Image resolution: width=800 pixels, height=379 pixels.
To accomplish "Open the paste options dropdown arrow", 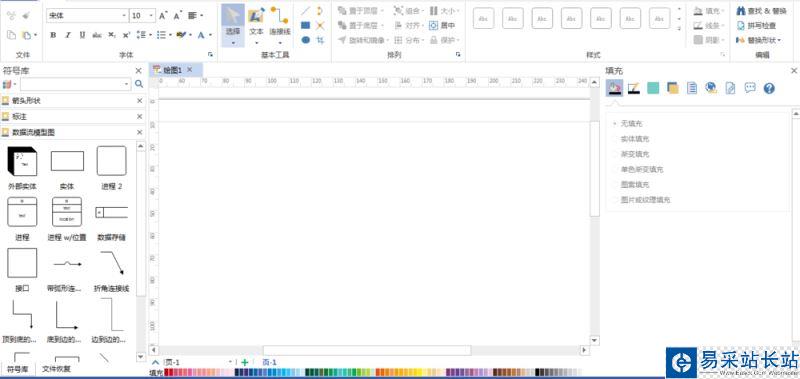I will [35, 35].
